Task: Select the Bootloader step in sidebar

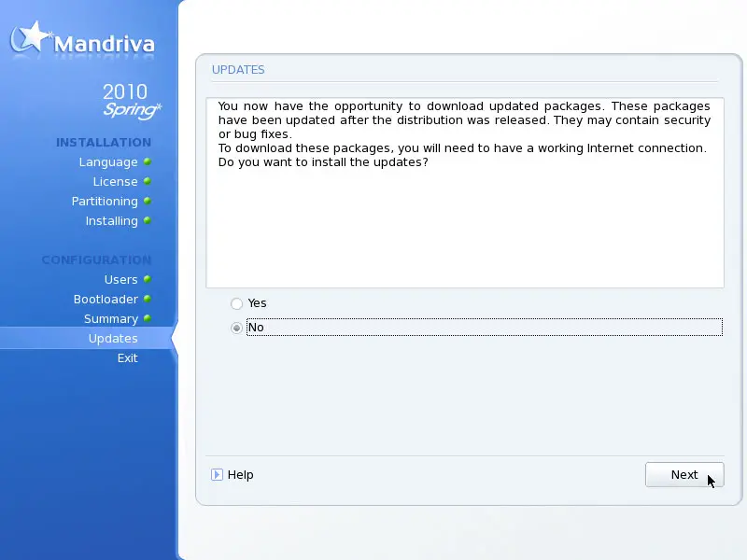Action: click(106, 299)
